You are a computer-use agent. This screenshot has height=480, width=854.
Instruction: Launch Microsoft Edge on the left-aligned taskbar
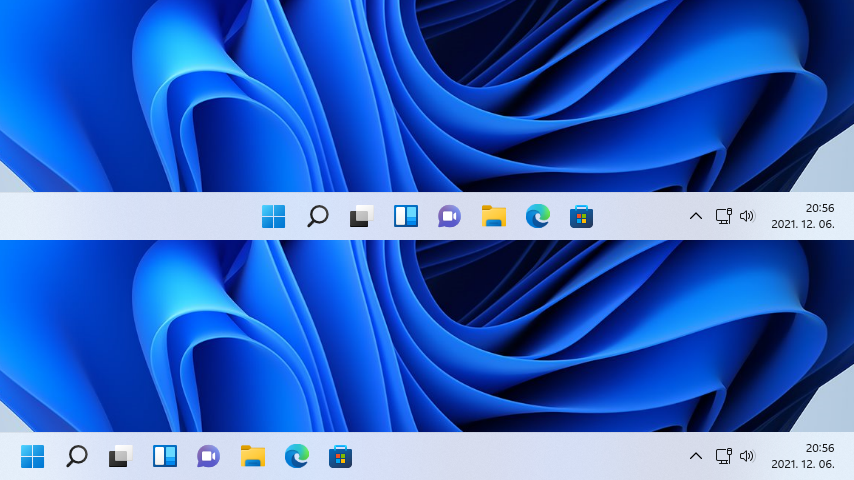pos(296,456)
